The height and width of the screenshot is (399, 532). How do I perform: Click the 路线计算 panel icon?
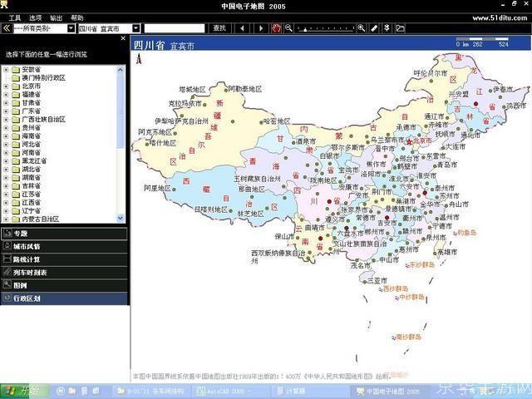tap(7, 259)
